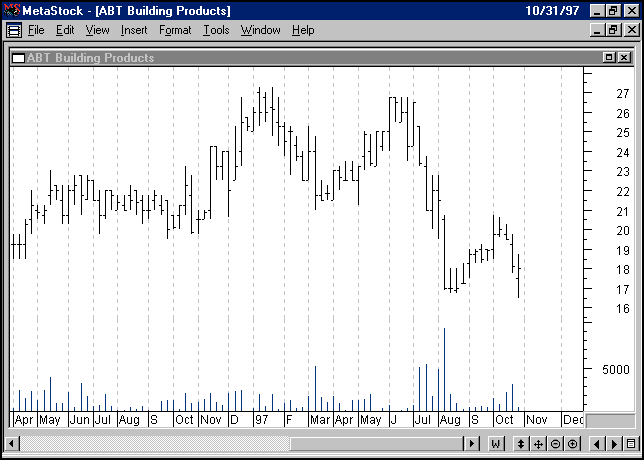
Task: Click the price label 22 on Y-axis
Action: [623, 192]
